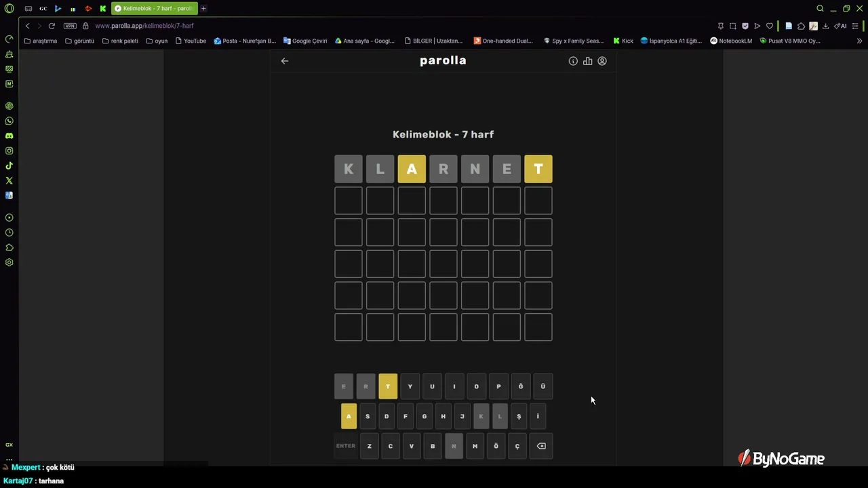Open the Opera GX menu logo

click(9, 9)
